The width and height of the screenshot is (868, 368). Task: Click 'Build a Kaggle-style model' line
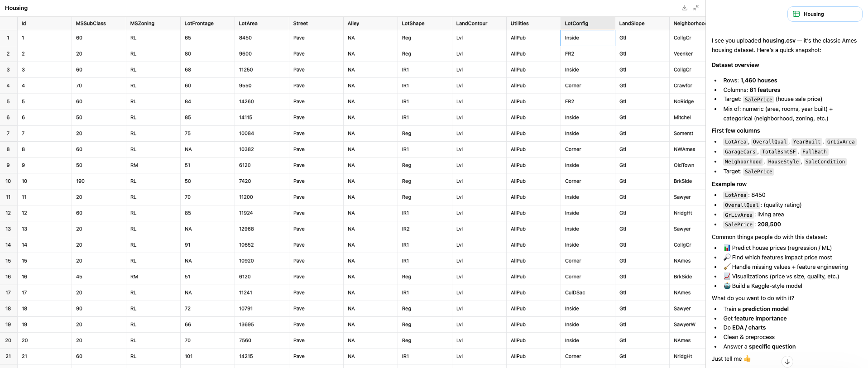(763, 286)
